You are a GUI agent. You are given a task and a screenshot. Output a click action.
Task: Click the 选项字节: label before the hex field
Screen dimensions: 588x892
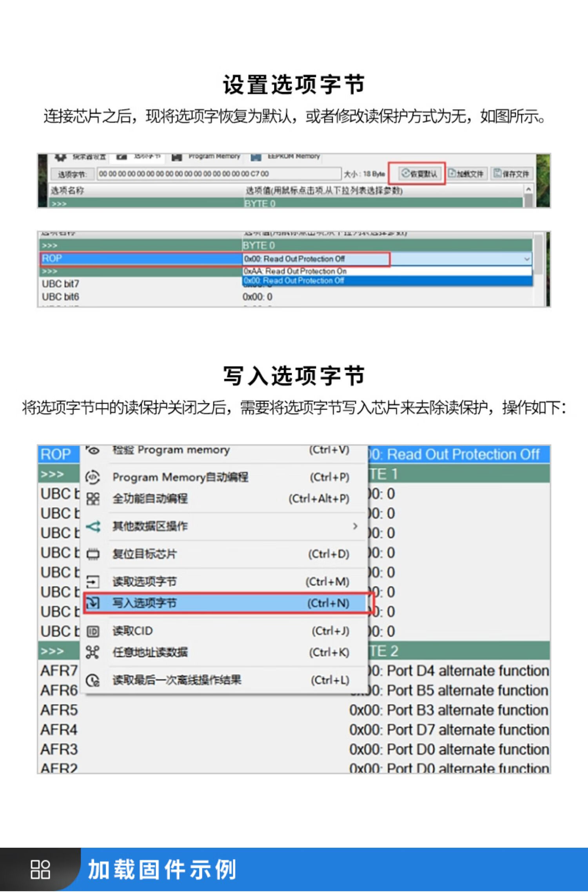point(72,174)
